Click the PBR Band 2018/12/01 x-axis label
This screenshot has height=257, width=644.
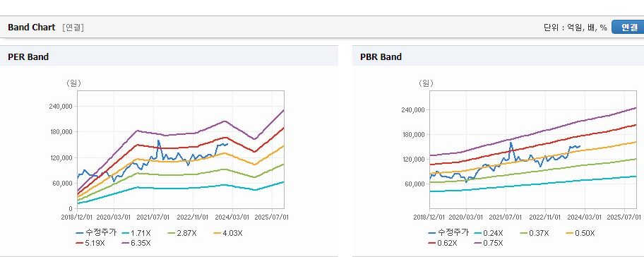(429, 217)
